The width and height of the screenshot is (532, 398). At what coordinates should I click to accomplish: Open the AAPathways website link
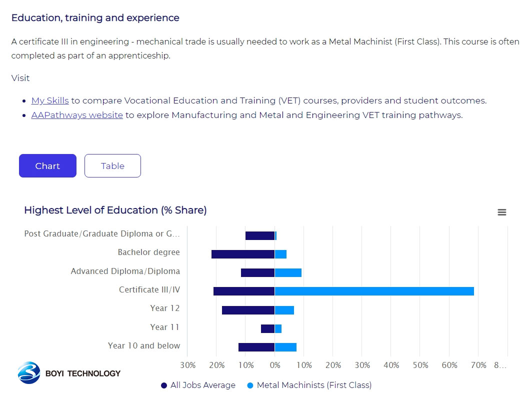(x=77, y=115)
